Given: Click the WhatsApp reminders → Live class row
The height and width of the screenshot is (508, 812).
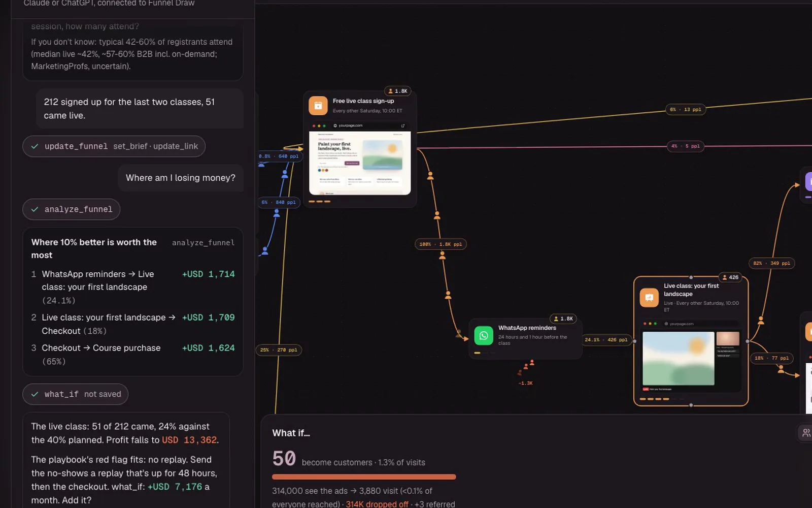Looking at the screenshot, I should 133,287.
